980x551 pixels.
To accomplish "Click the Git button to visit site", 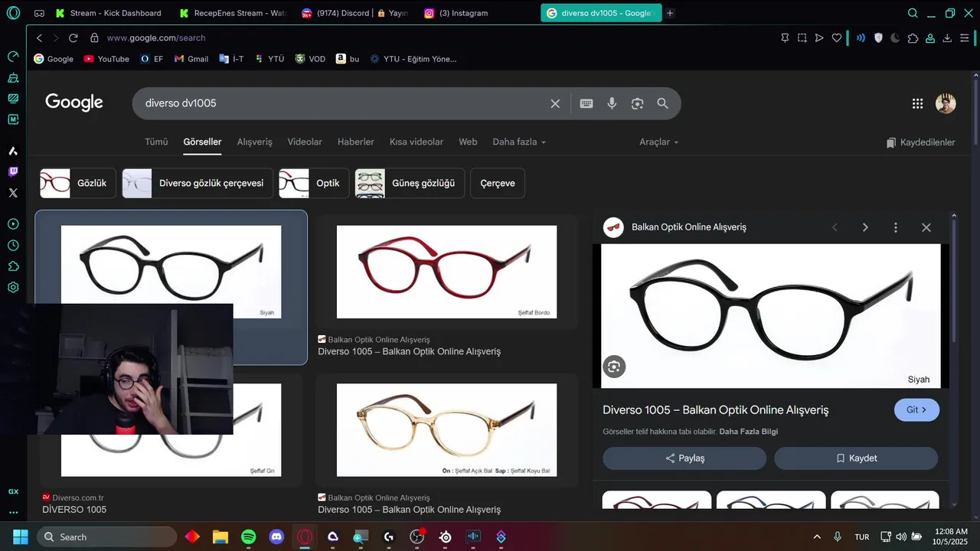I will (916, 409).
